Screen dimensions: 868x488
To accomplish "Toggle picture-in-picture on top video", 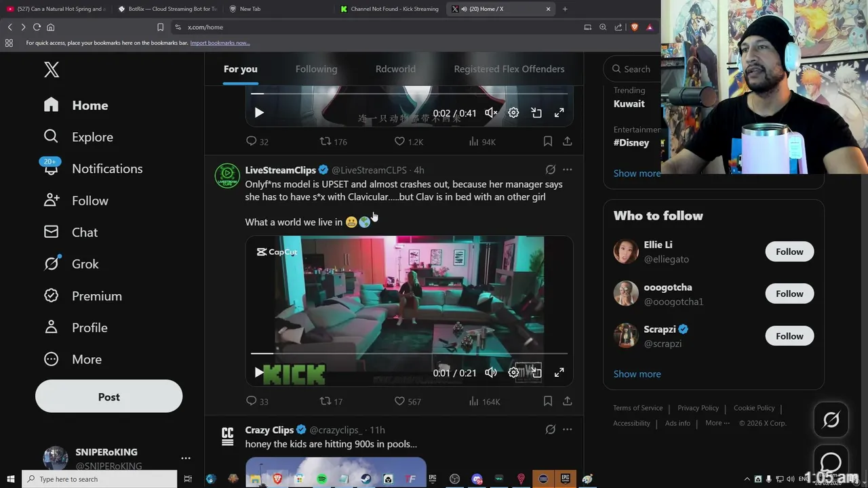I will pyautogui.click(x=536, y=113).
